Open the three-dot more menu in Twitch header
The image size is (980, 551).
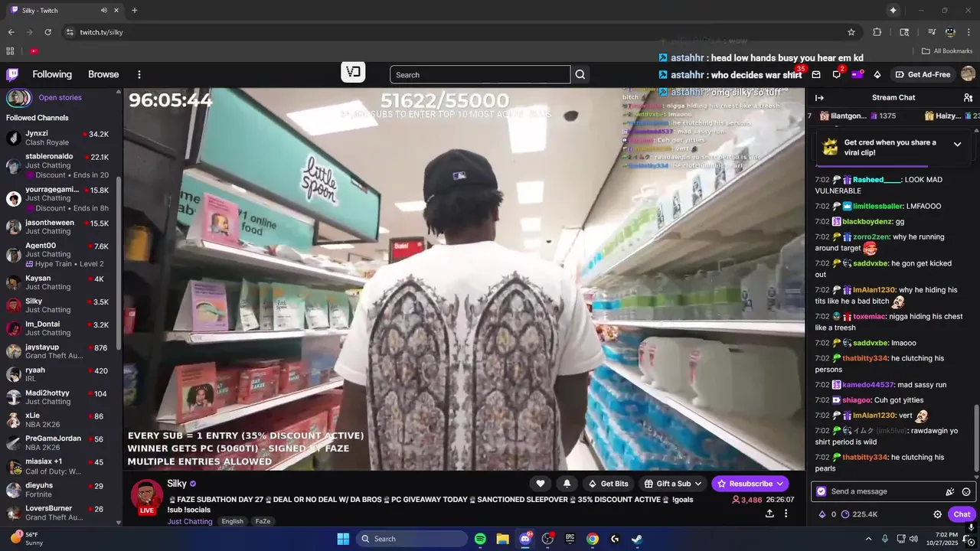(139, 74)
